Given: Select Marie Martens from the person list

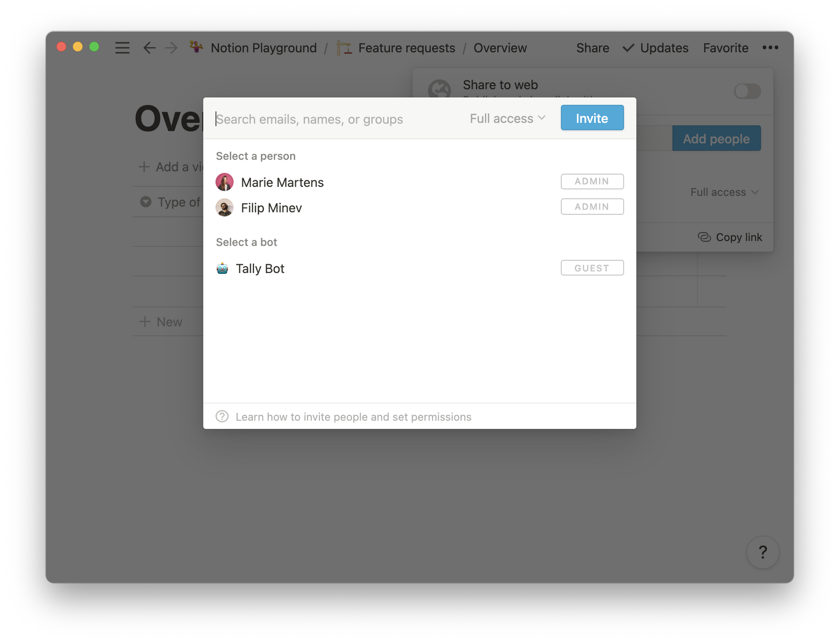Looking at the screenshot, I should tap(420, 182).
